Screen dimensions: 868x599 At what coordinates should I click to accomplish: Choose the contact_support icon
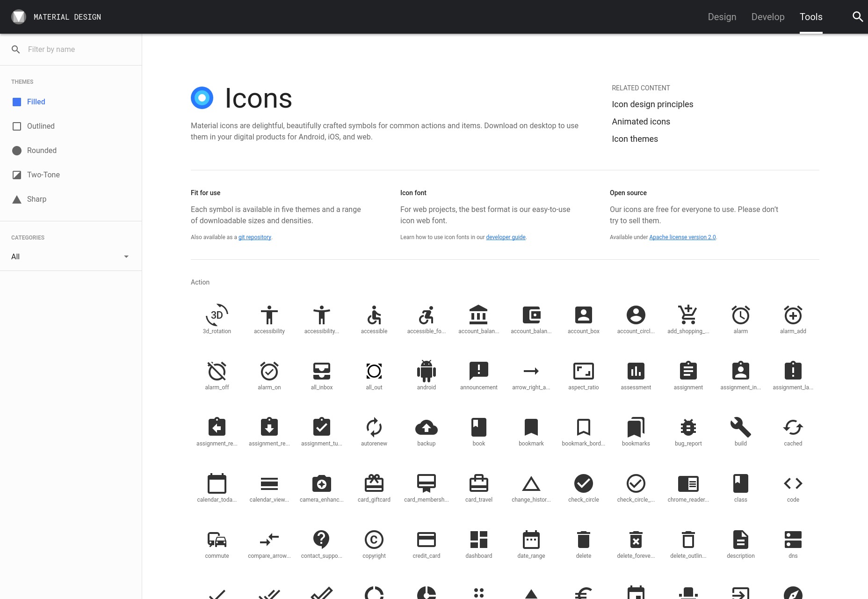[x=322, y=540]
